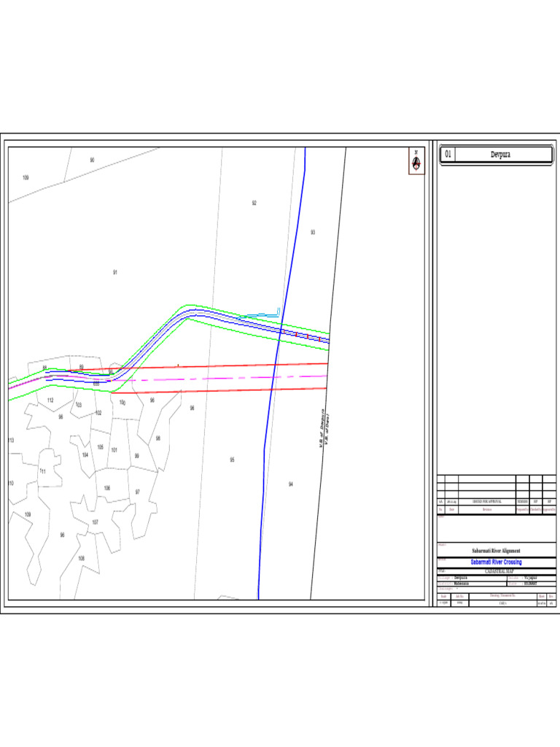
Task: Select plot number 90 label
Action: (92, 160)
